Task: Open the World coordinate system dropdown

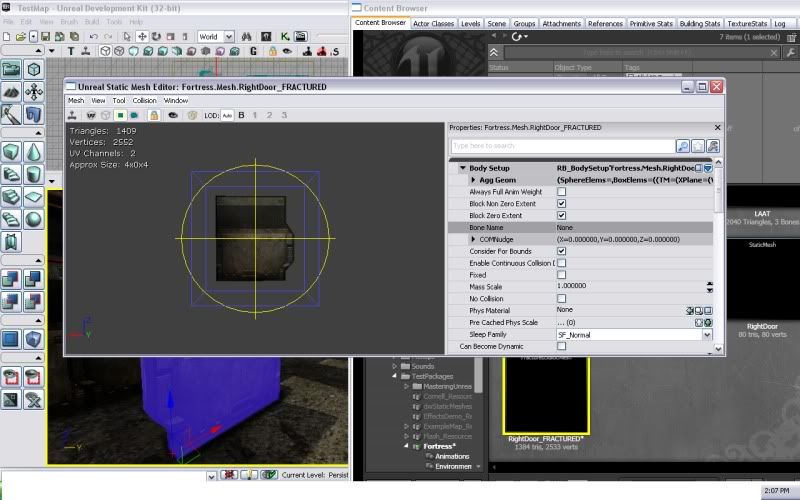Action: (x=229, y=37)
